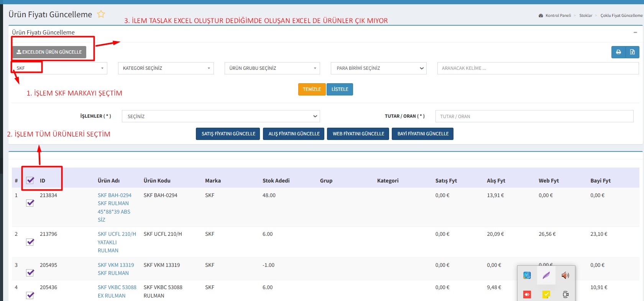
Task: Open the İŞLEMLER SEÇİNİZ dropdown
Action: 221,116
